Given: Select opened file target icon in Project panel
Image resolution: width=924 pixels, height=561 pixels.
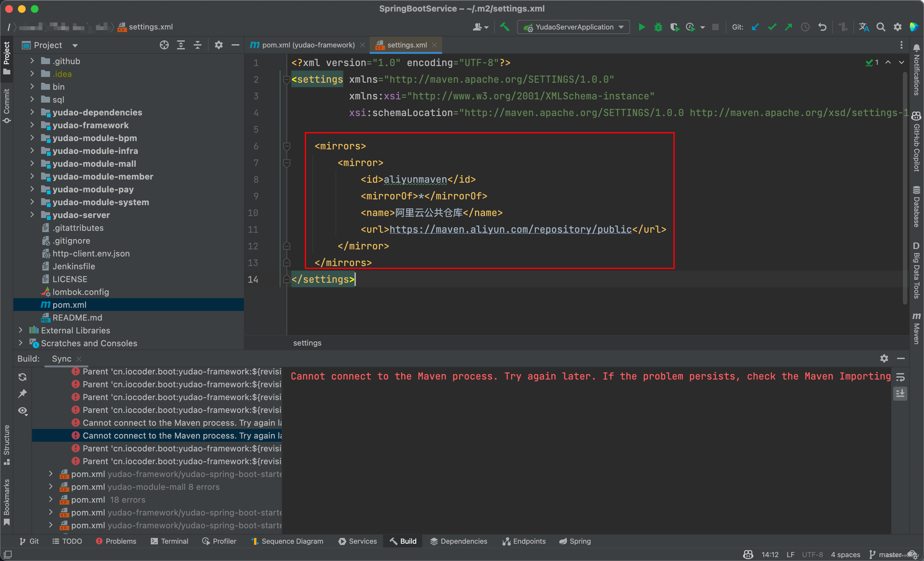Looking at the screenshot, I should 164,45.
